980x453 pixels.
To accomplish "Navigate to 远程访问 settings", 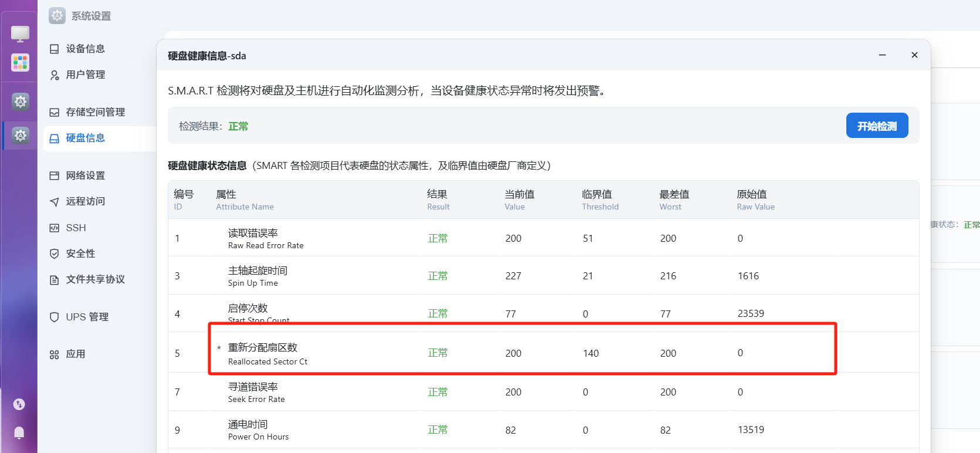I will tap(85, 201).
